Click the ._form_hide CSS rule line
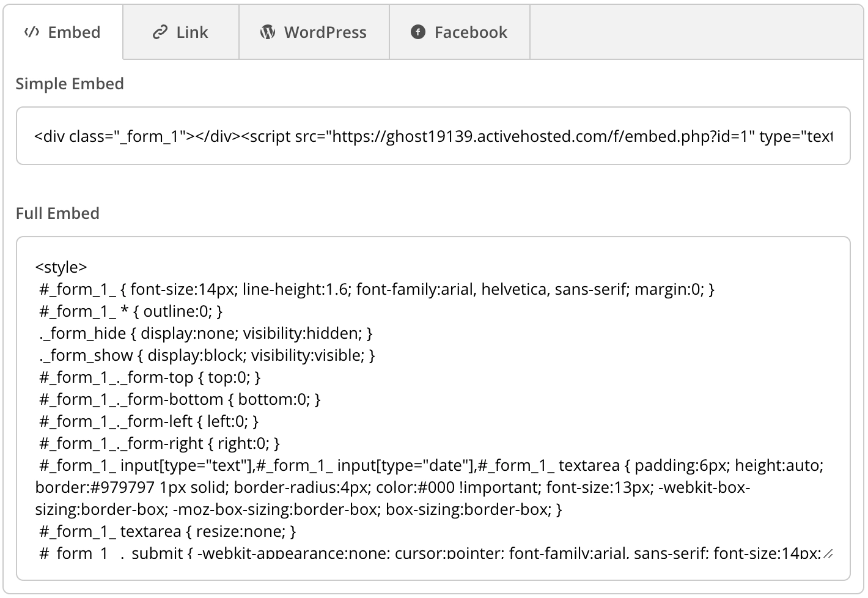868x598 pixels. (205, 333)
